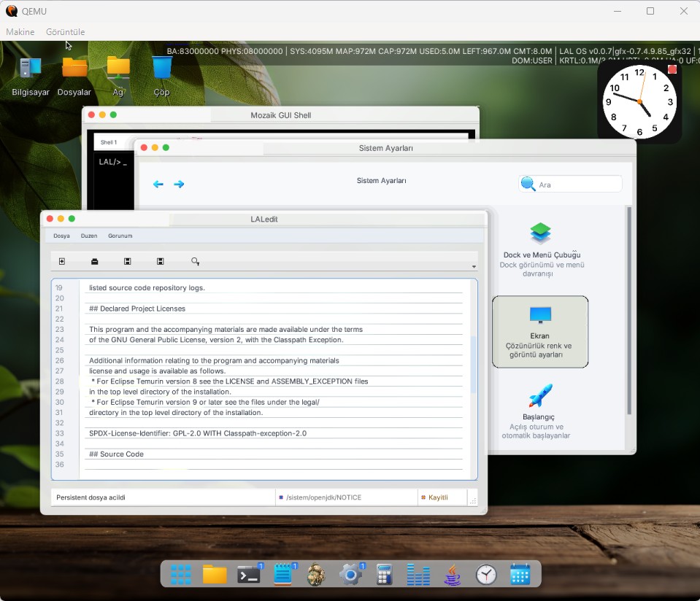Launch the calculator from the dock
Image resolution: width=700 pixels, height=601 pixels.
(x=385, y=574)
